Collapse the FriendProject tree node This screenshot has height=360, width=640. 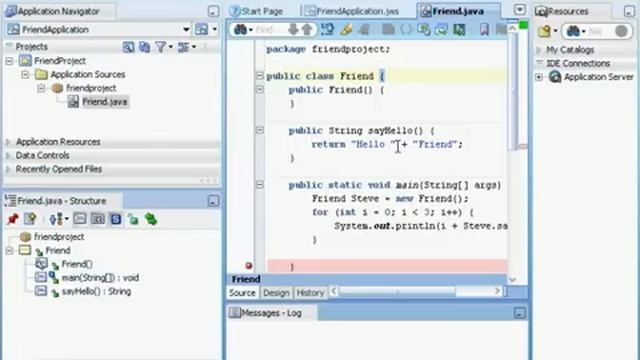coord(9,61)
